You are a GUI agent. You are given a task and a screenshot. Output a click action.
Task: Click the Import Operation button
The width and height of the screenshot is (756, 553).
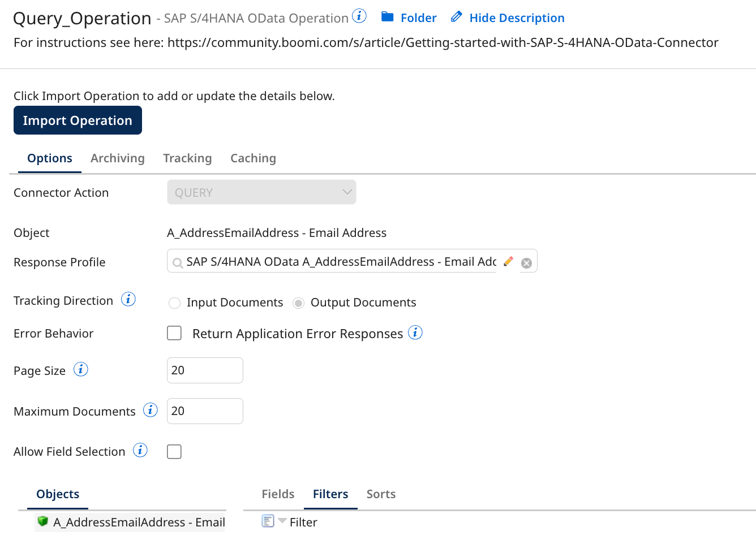[x=78, y=120]
